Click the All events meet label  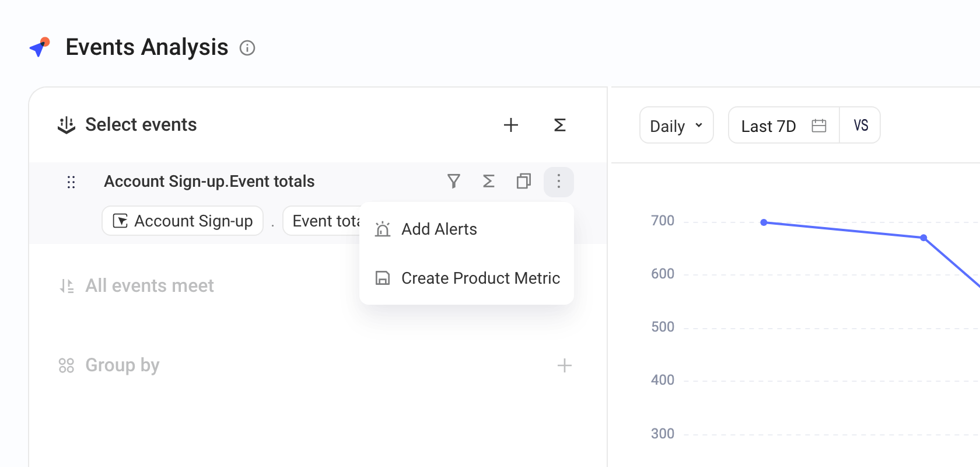point(150,286)
